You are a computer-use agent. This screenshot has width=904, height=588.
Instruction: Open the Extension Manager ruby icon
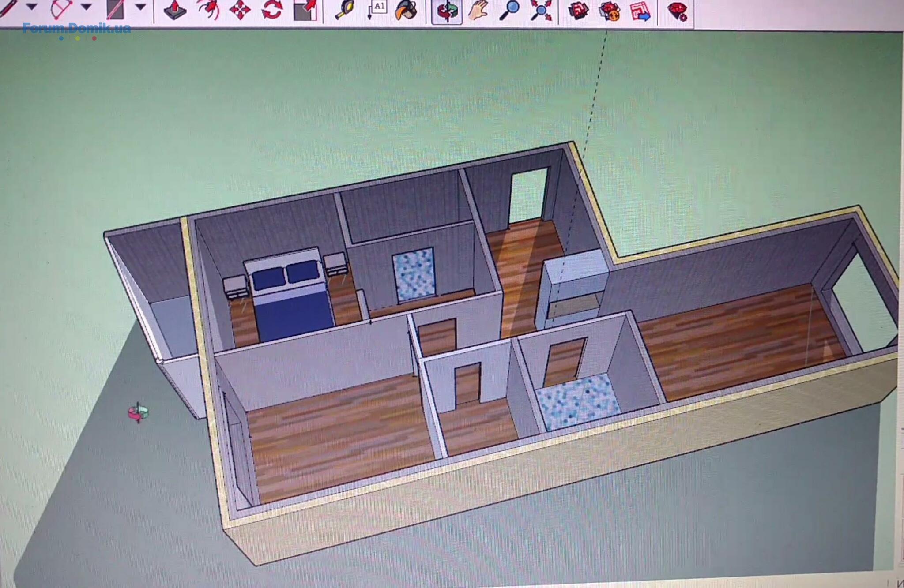677,11
